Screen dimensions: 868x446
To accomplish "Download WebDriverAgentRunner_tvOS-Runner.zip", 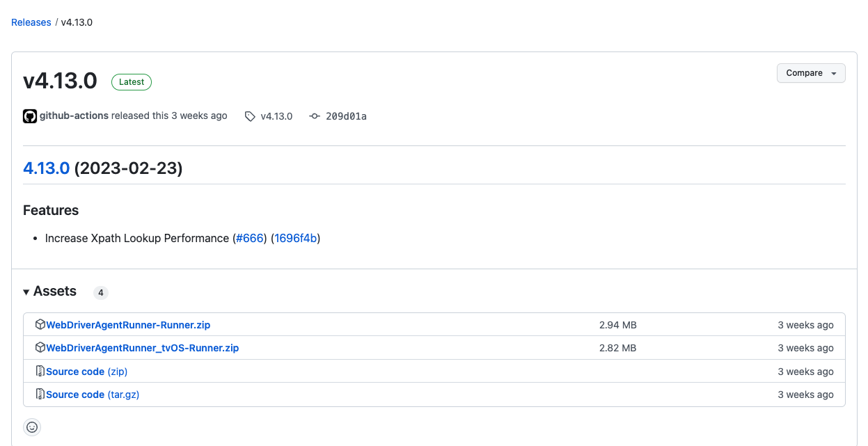I will (142, 348).
